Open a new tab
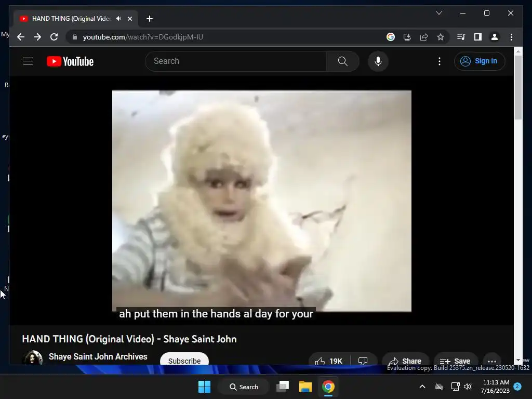The image size is (532, 399). [150, 19]
